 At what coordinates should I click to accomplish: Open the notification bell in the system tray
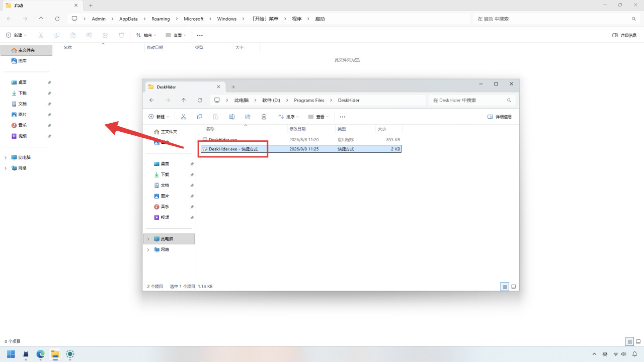(x=635, y=354)
